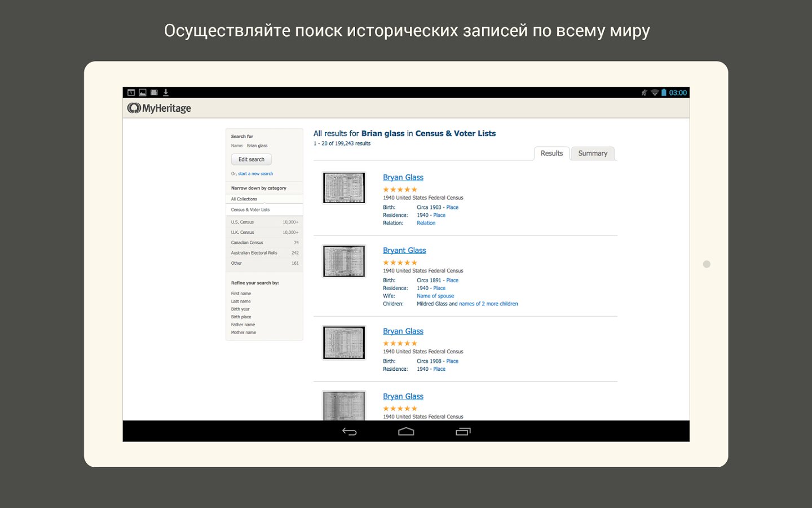Viewport: 812px width, 508px height.
Task: Tap the Android home navigation icon
Action: point(406,432)
